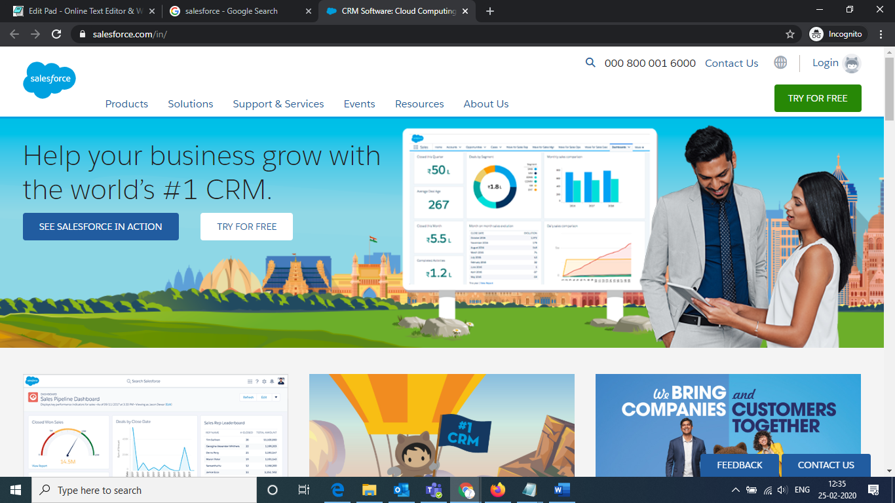This screenshot has height=503, width=895.
Task: Click the white TRY FOR FREE hero button
Action: (x=247, y=227)
